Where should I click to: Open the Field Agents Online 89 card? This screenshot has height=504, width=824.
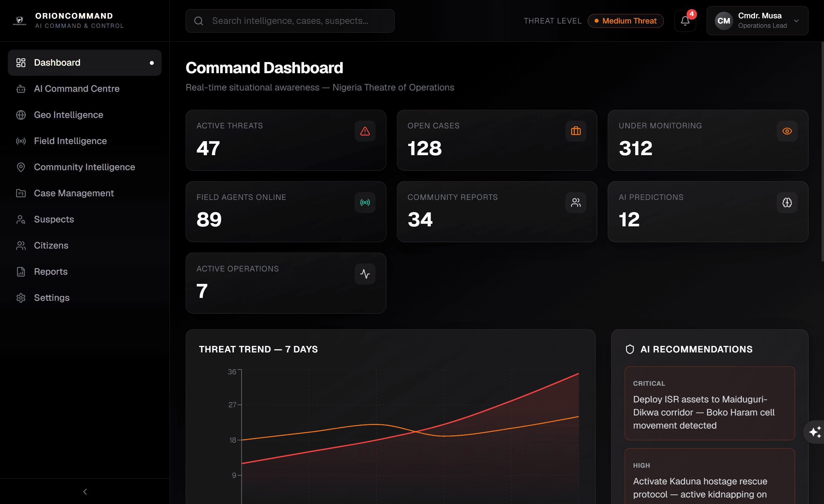pyautogui.click(x=286, y=212)
